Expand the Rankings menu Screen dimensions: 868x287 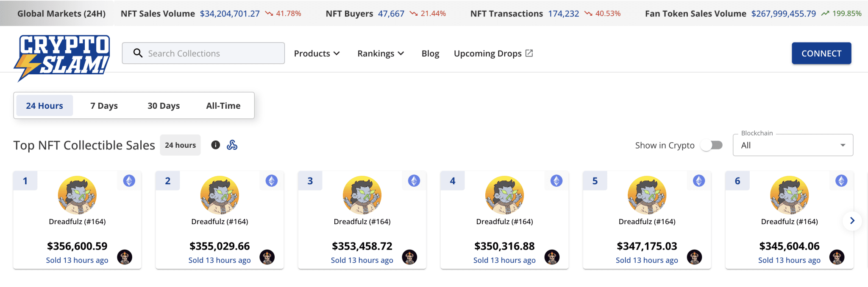(x=381, y=53)
